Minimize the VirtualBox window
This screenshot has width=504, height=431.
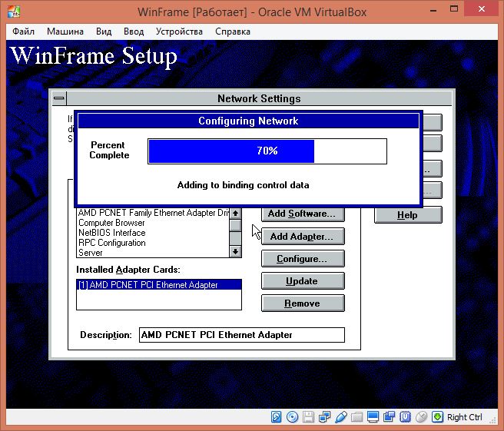[433, 10]
